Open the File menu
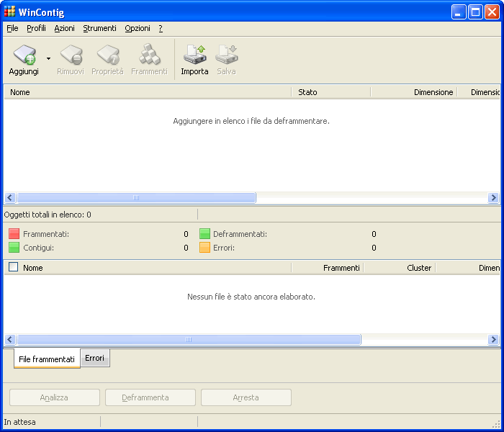504x432 pixels. click(12, 28)
